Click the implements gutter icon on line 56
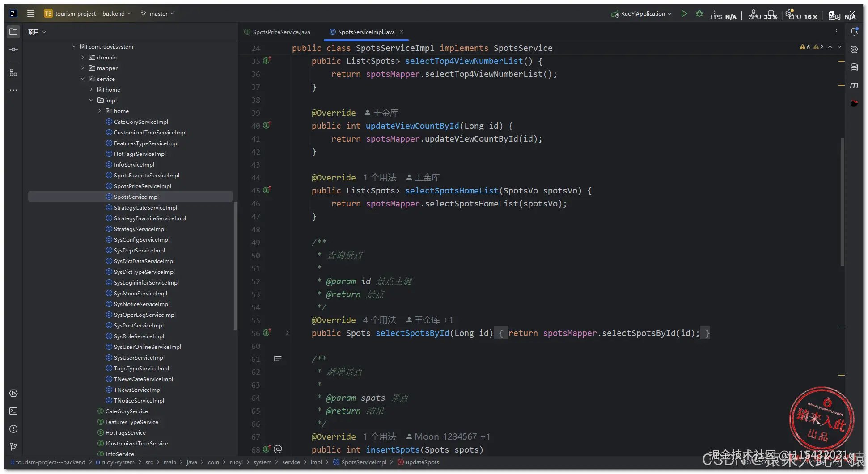The image size is (868, 474). pos(267,332)
